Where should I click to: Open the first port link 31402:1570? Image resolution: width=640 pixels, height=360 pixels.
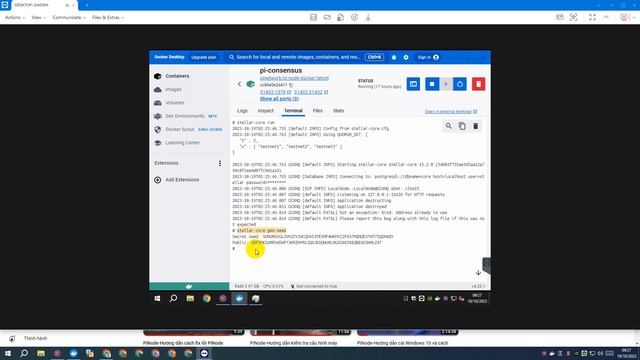(275, 92)
